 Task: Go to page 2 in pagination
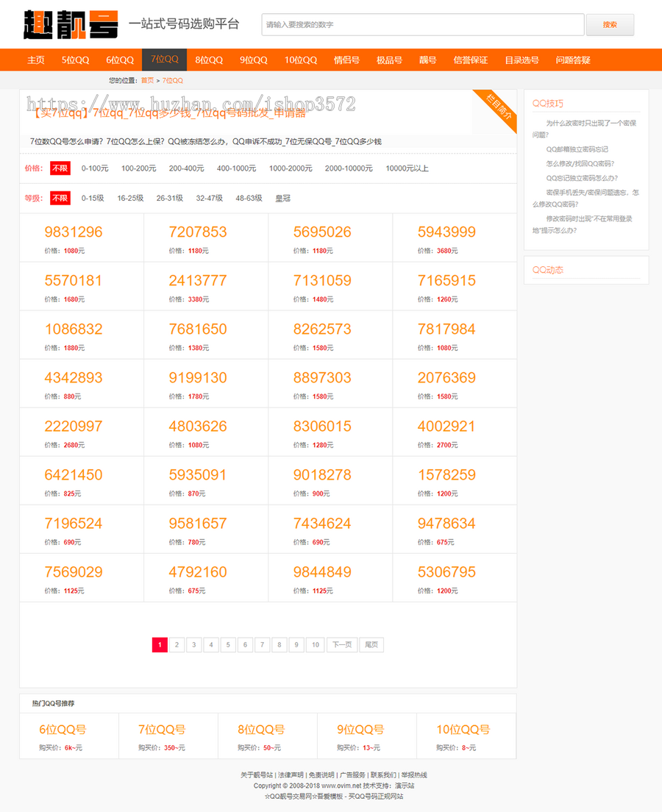point(177,644)
